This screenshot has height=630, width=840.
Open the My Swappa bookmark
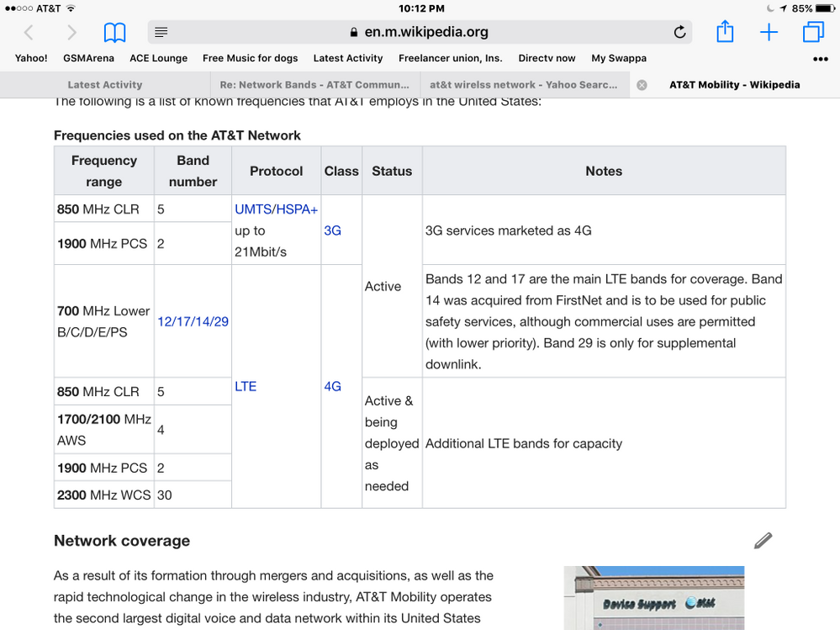[x=619, y=58]
